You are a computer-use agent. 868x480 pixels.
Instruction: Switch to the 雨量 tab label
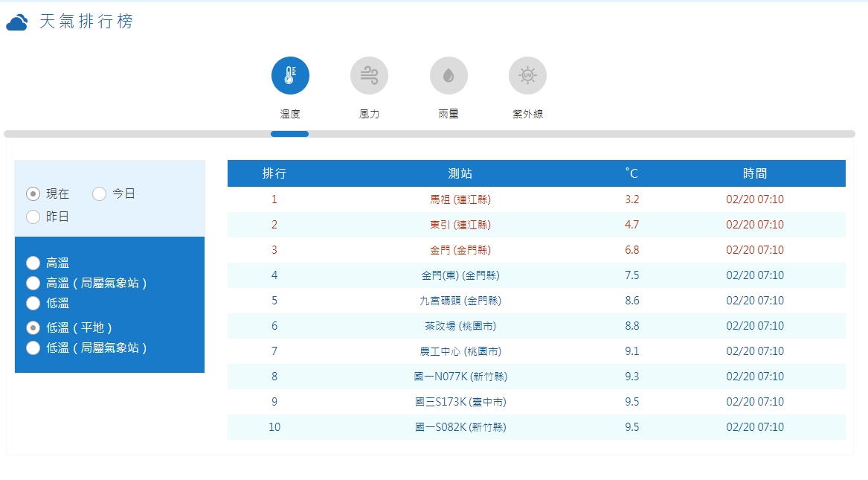(449, 114)
